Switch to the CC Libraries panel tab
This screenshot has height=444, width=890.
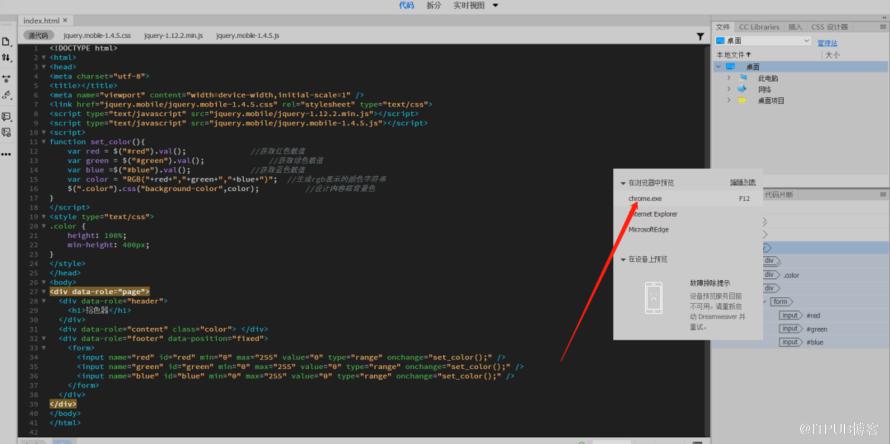pos(759,27)
